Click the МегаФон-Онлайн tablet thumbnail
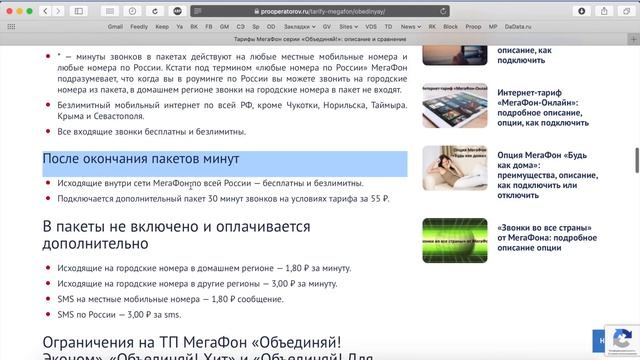Screen dimensions: 640x360 click(x=455, y=106)
